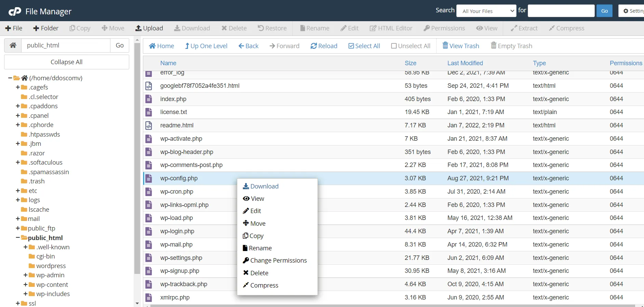The width and height of the screenshot is (644, 307).
Task: Choose Move from the context menu
Action: point(254,223)
